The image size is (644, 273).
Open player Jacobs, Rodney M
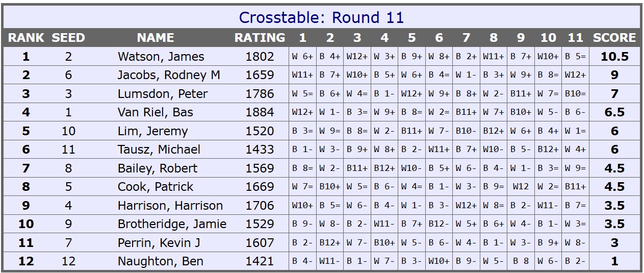point(169,75)
